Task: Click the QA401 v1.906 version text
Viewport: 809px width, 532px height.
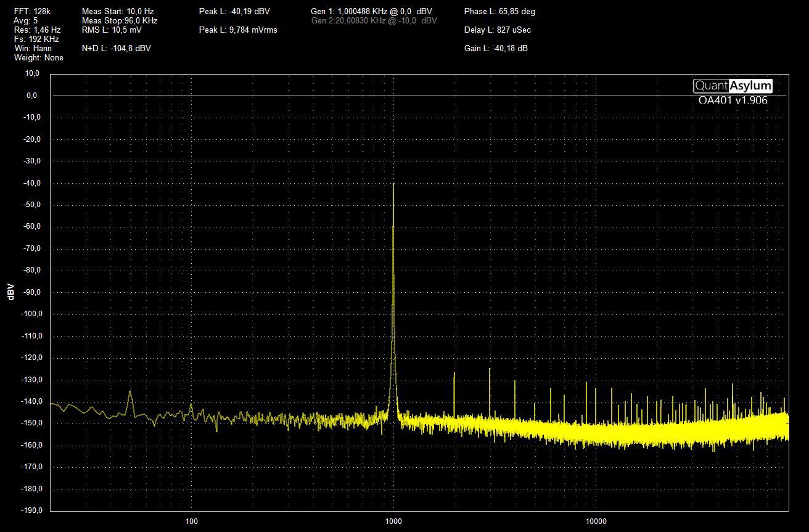Action: pos(733,100)
